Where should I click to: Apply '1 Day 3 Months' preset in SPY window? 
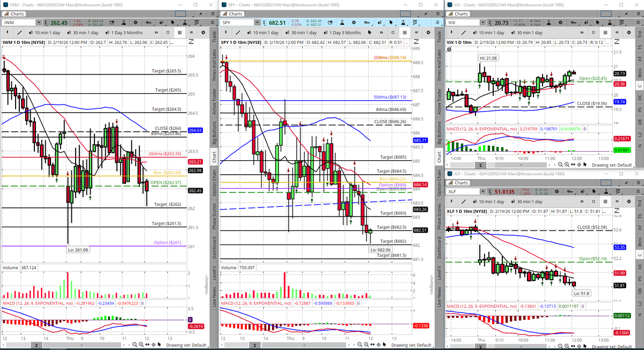(x=342, y=33)
